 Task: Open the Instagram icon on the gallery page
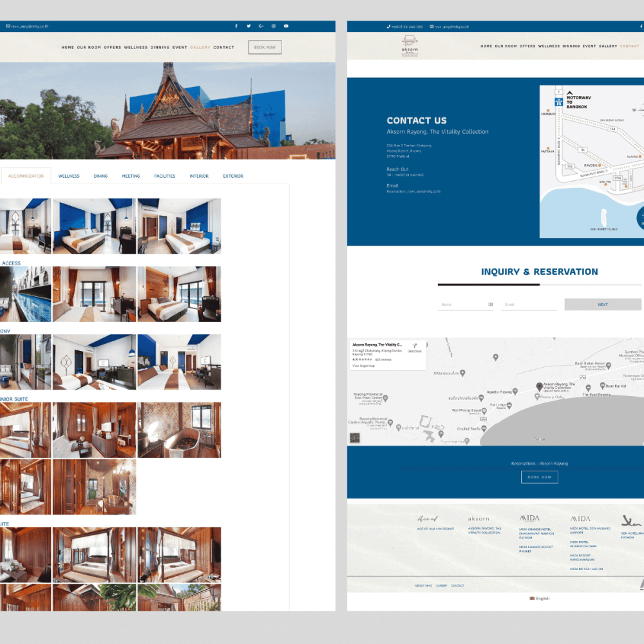(x=274, y=26)
